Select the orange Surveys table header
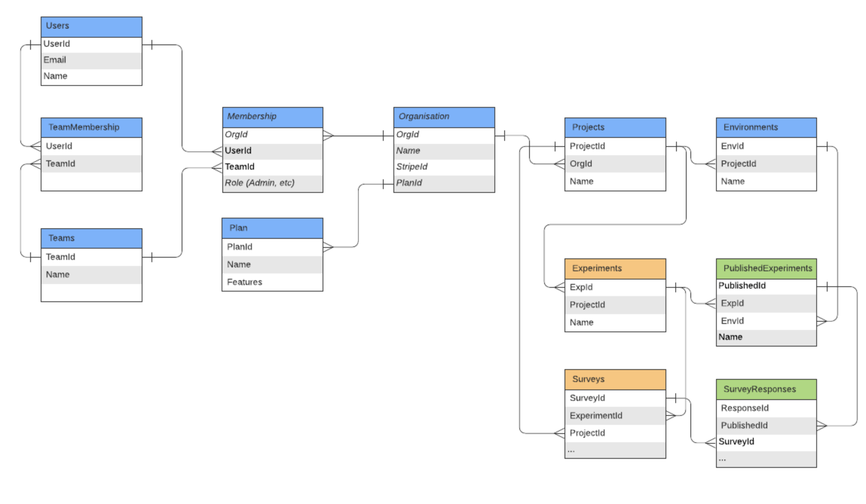The image size is (866, 504). (615, 379)
